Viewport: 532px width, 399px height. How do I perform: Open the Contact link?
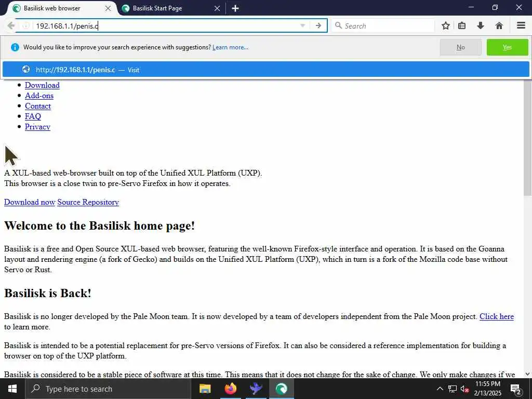37,106
